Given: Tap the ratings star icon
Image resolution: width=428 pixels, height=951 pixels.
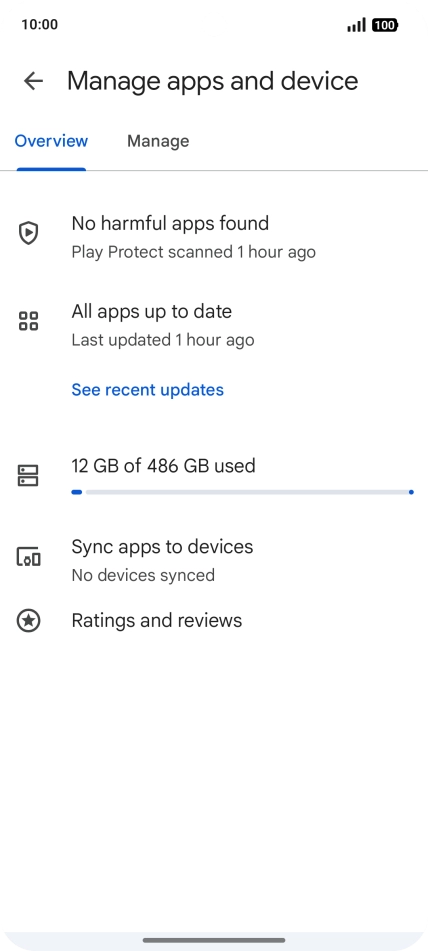Looking at the screenshot, I should click(x=28, y=620).
